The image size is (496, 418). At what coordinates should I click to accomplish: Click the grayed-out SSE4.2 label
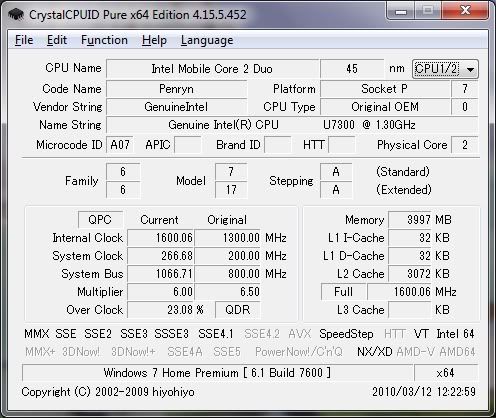coord(262,334)
